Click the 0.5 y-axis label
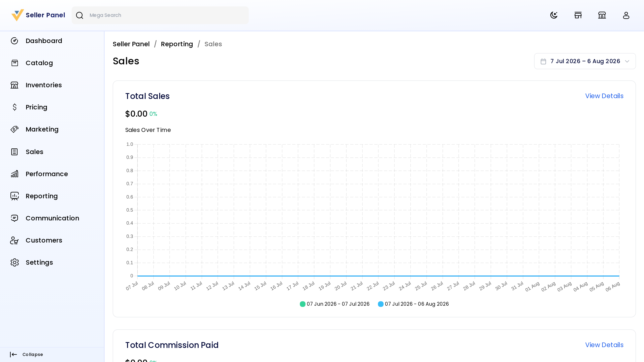 click(x=129, y=210)
